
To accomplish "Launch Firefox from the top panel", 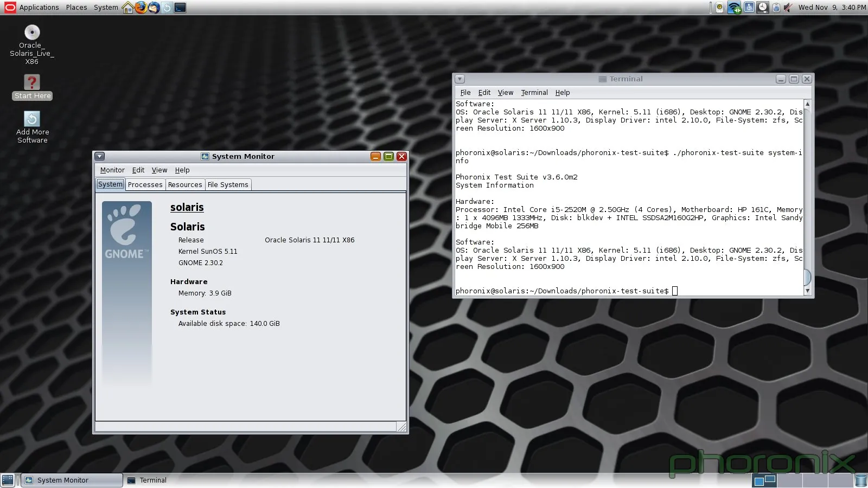I will point(141,8).
